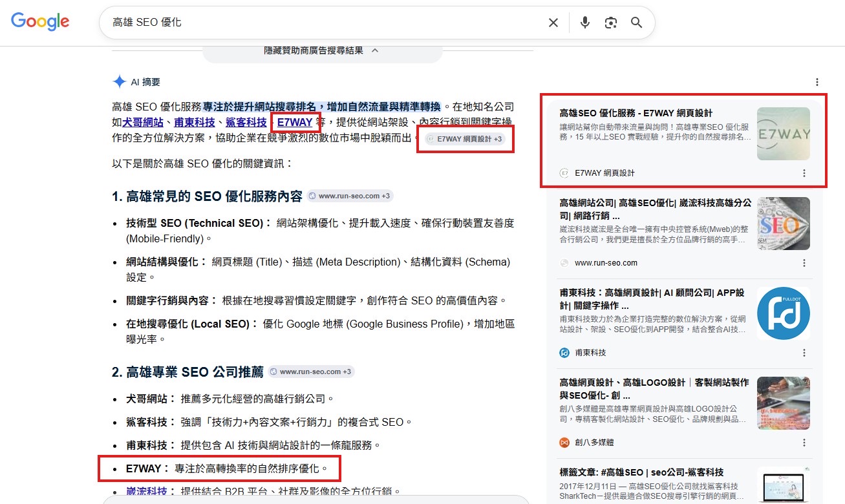Viewport: 845px width, 504px height.
Task: Click the text 以下是關於高雄 SEO 優化的關鍵資訊
Action: click(203, 164)
